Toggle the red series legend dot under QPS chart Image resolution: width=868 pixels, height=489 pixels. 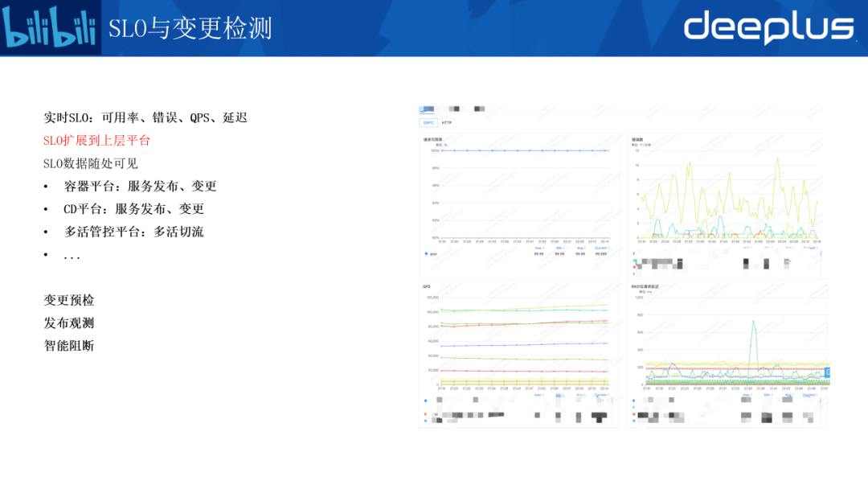pos(425,414)
